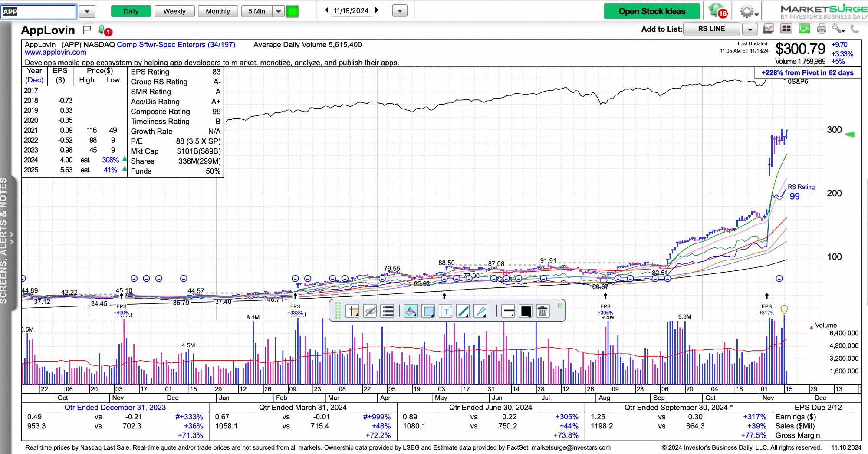
Task: Expand the 5 Min interval dropdown arrow
Action: tap(278, 11)
